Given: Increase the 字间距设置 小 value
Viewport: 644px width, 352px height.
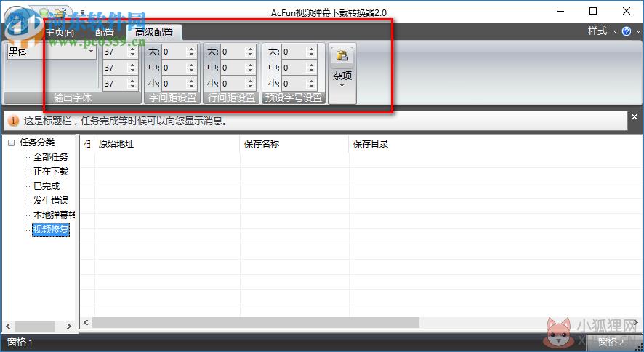Looking at the screenshot, I should coord(191,81).
